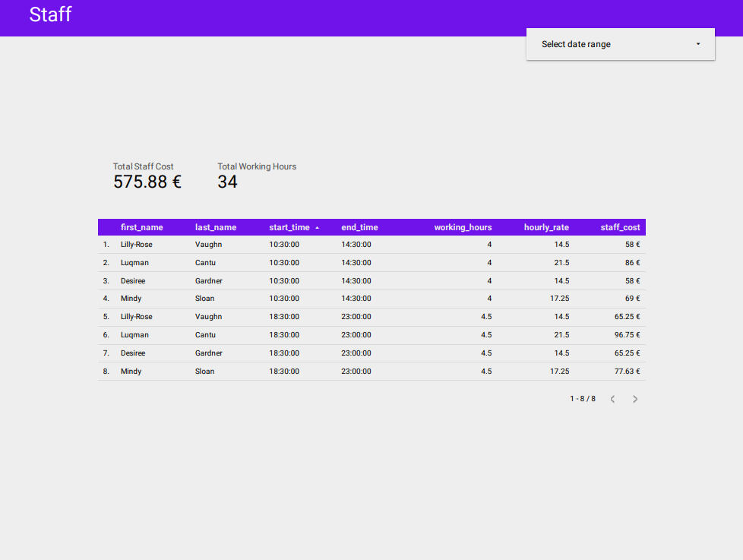Sort the table by last_name column

[215, 227]
